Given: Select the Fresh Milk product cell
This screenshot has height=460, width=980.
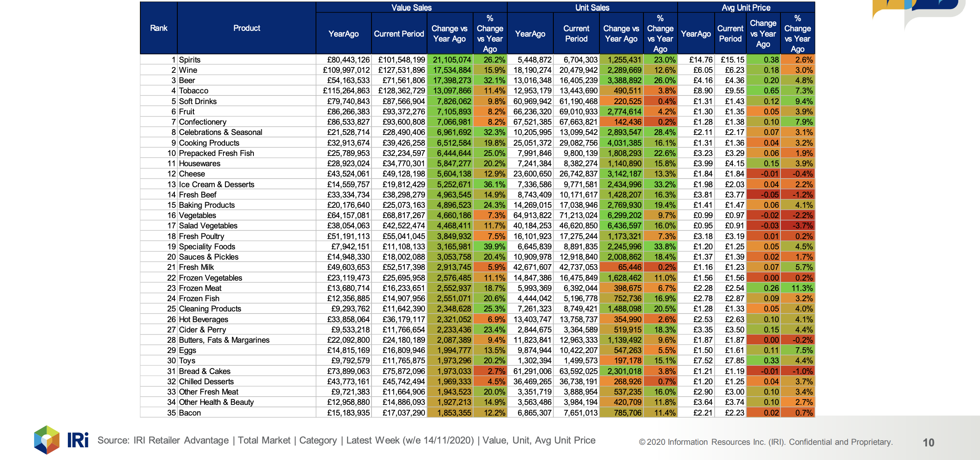Looking at the screenshot, I should pyautogui.click(x=246, y=267).
